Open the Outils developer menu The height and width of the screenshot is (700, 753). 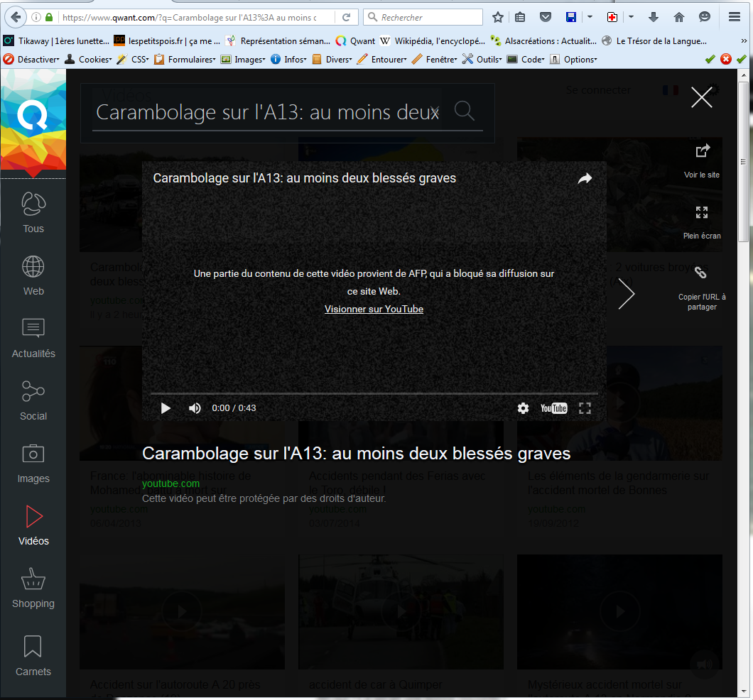482,59
